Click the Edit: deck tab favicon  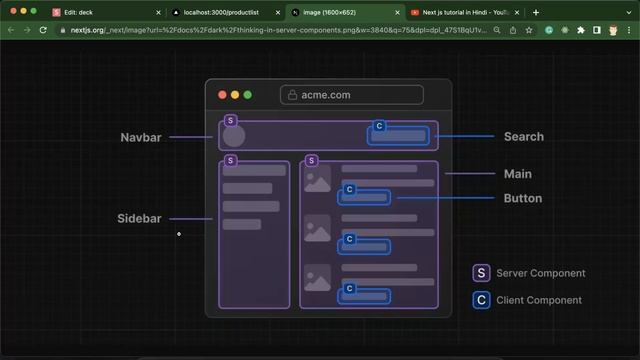click(x=56, y=13)
